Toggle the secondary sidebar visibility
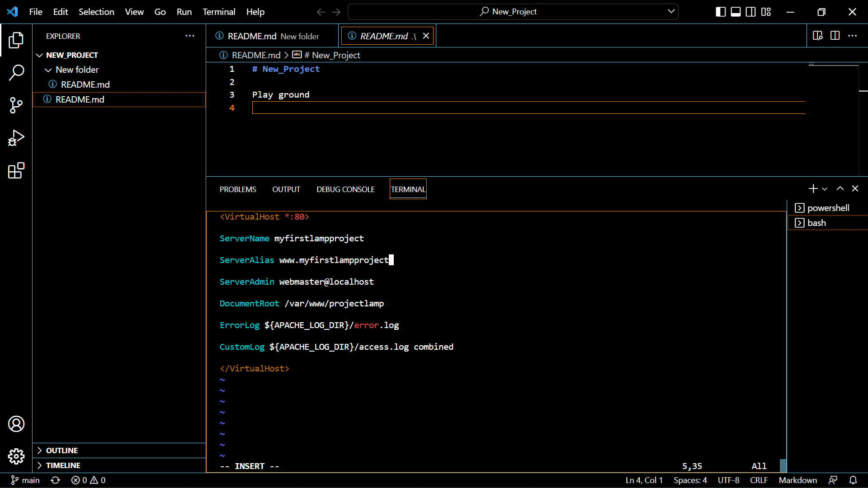This screenshot has width=868, height=488. (x=750, y=12)
